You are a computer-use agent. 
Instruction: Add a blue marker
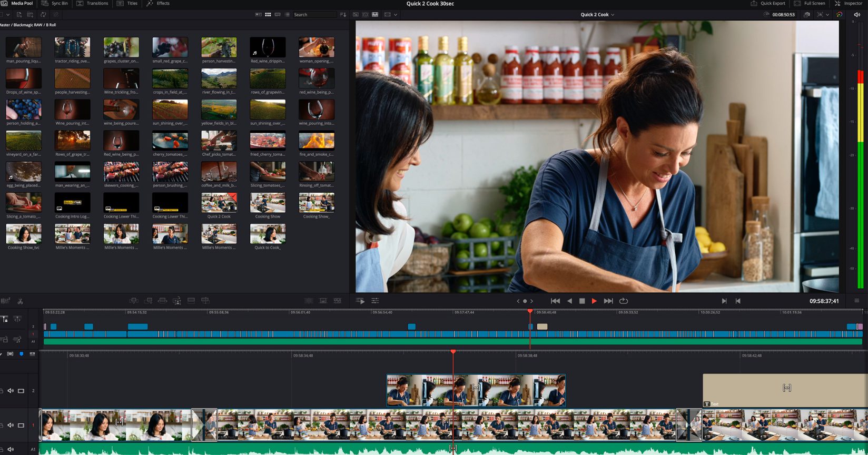pos(22,354)
